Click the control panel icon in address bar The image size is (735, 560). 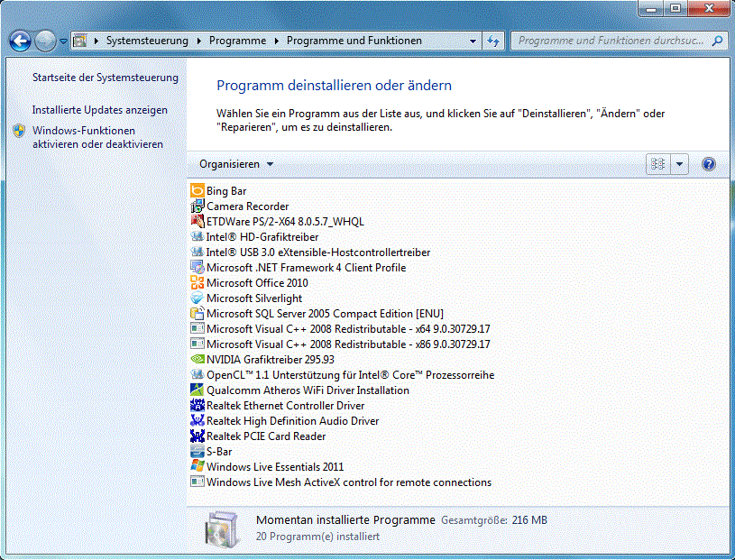[80, 41]
